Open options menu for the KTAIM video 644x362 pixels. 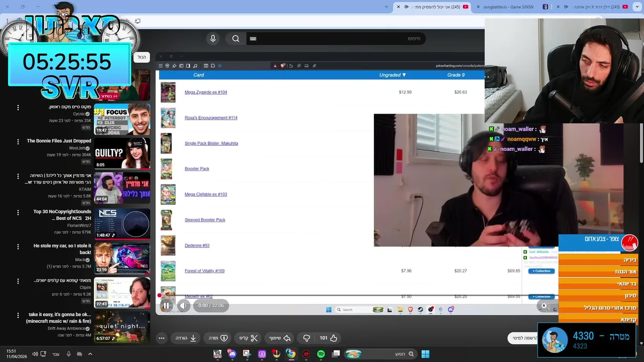tap(18, 176)
